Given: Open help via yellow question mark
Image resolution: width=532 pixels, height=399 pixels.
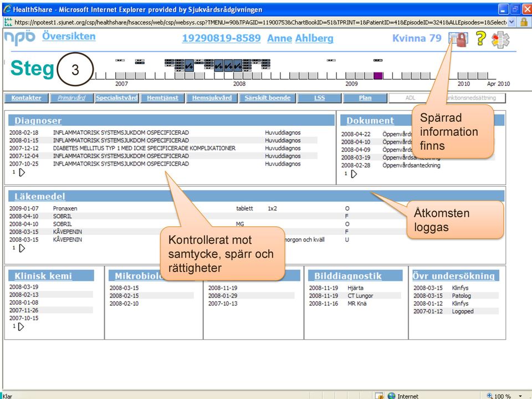Looking at the screenshot, I should pos(480,38).
